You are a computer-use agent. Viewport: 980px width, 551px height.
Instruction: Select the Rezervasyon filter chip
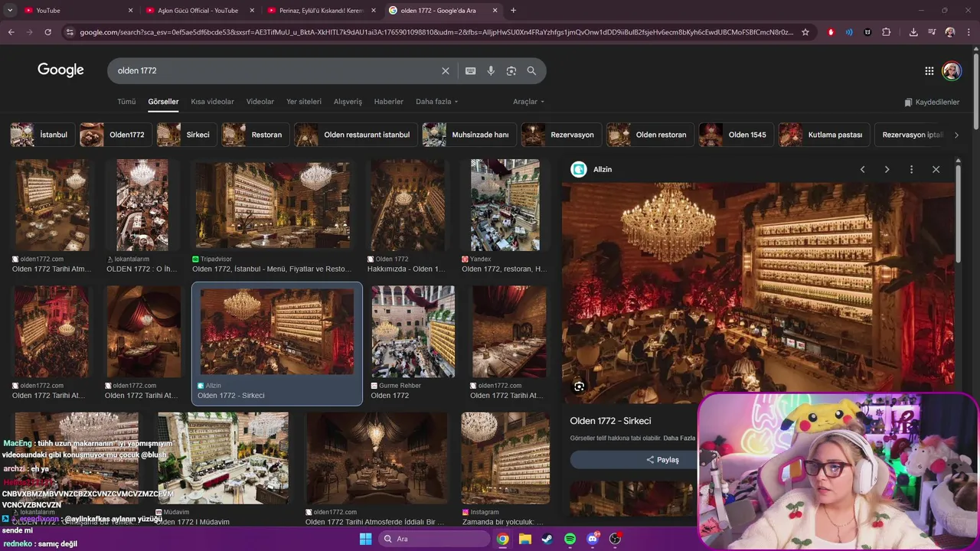click(x=560, y=135)
